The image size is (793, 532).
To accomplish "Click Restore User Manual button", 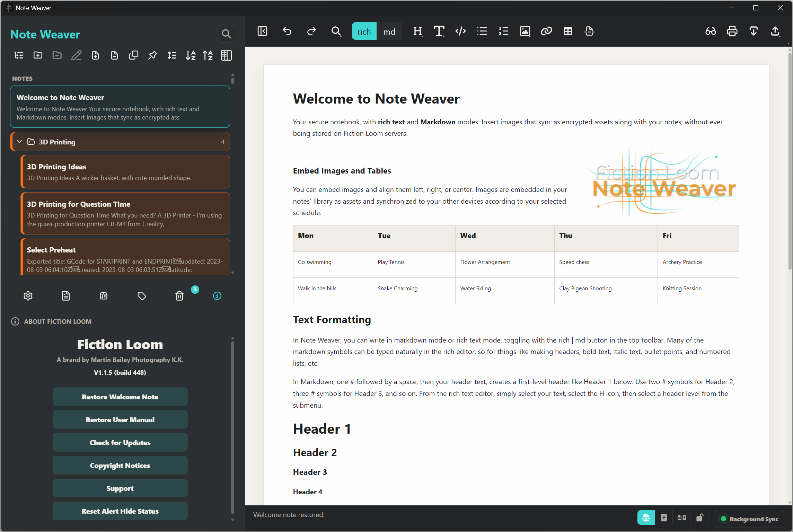I will coord(120,419).
